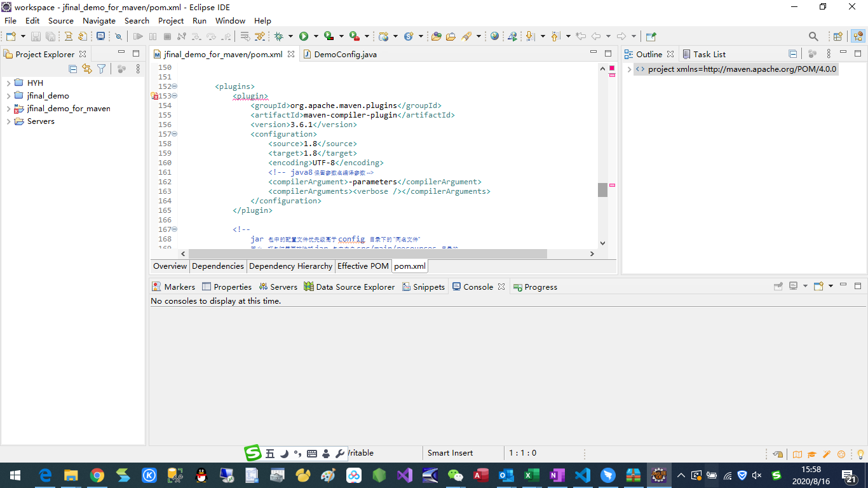
Task: Click the Save toolbar icon
Action: pos(36,37)
